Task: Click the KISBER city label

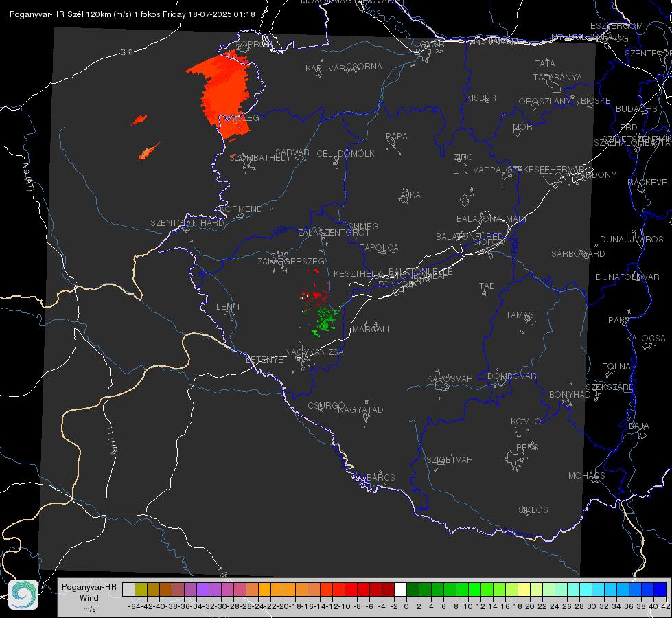Action: (481, 98)
